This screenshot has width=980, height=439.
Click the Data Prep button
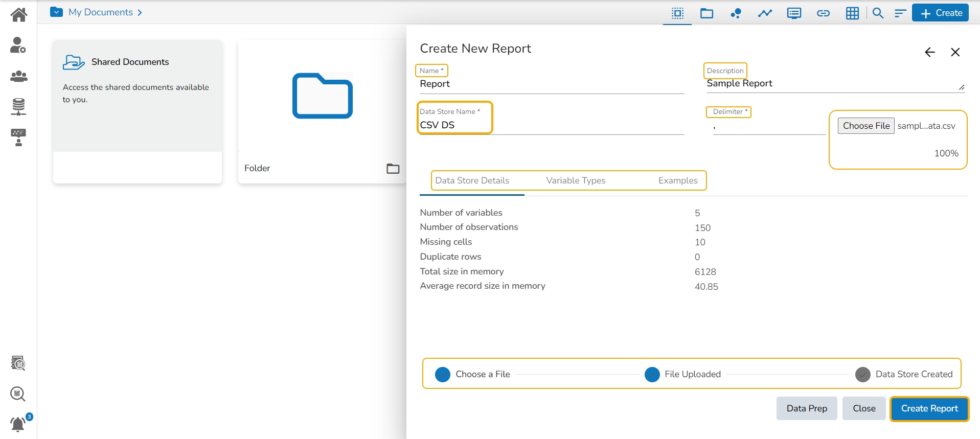point(806,408)
